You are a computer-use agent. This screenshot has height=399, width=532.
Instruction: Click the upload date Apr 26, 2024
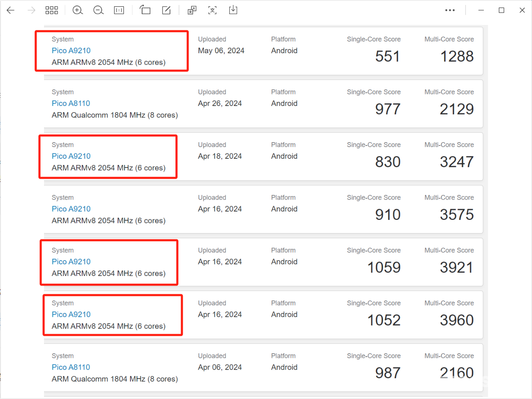(220, 103)
